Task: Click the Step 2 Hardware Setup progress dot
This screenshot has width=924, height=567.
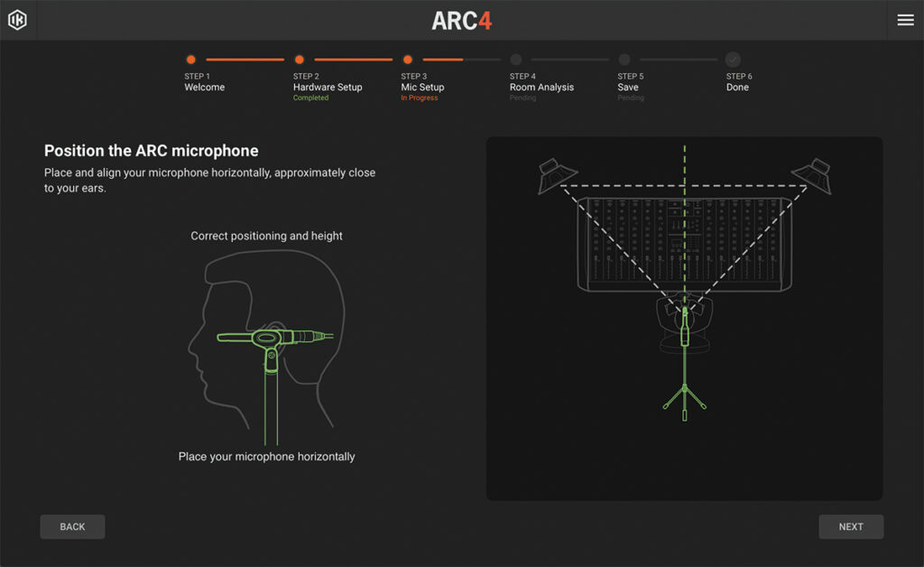Action: click(300, 60)
